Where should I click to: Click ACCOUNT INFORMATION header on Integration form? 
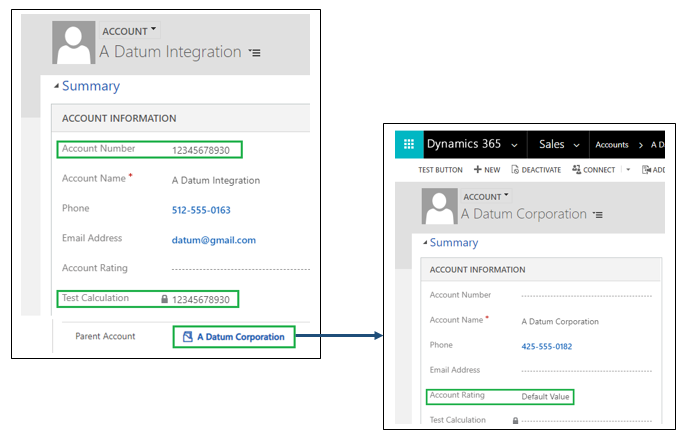click(119, 119)
